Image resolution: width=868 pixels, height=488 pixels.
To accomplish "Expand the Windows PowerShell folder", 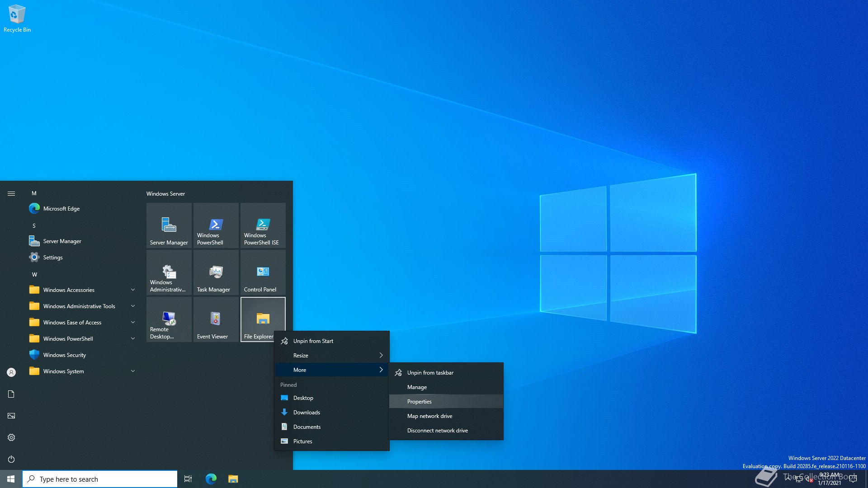I will (81, 339).
